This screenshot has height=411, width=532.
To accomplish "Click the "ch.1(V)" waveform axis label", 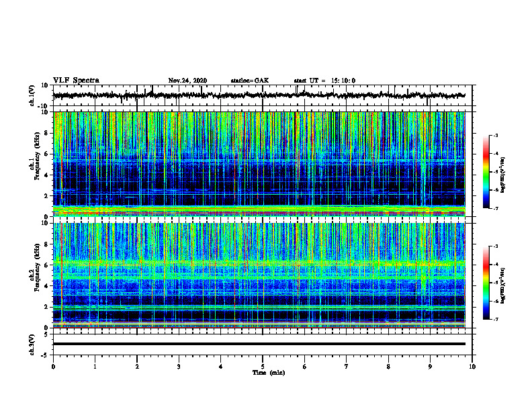I will click(x=32, y=95).
